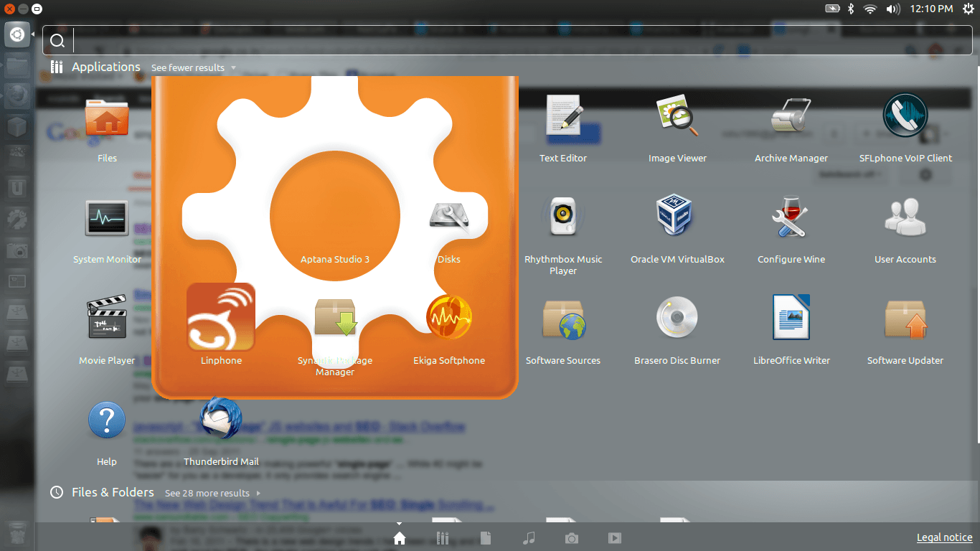Switch to the Videos lens
Image resolution: width=980 pixels, height=551 pixels.
(x=614, y=538)
